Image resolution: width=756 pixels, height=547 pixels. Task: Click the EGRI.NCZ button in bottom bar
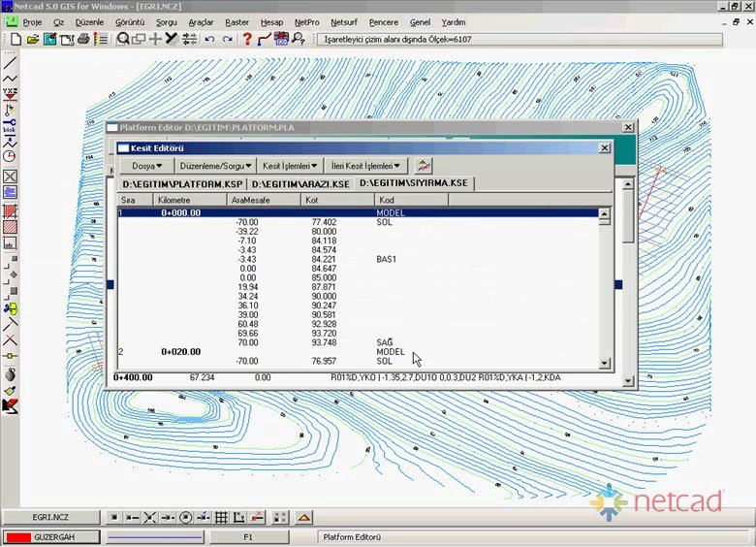click(50, 518)
